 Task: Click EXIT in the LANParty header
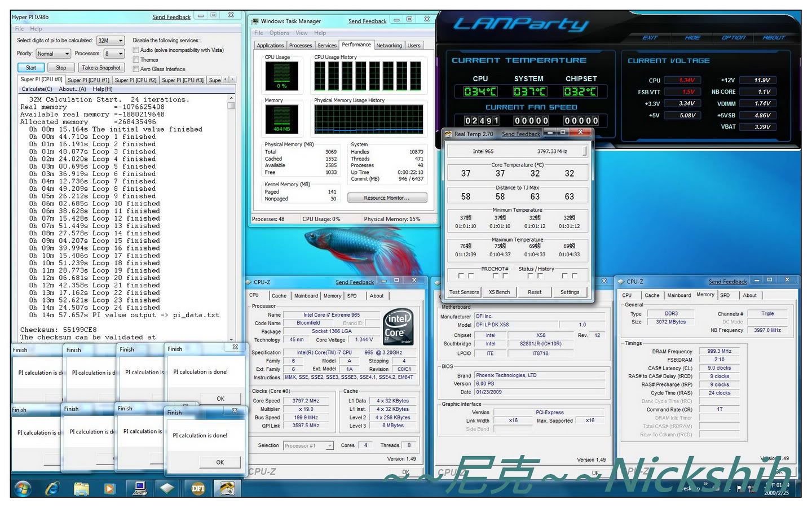coord(650,37)
